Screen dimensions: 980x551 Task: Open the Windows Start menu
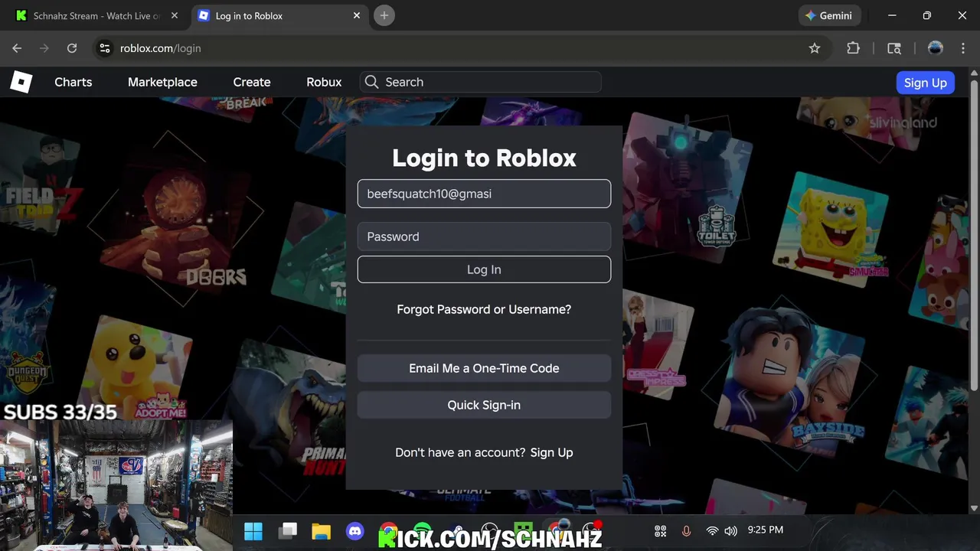click(x=253, y=531)
